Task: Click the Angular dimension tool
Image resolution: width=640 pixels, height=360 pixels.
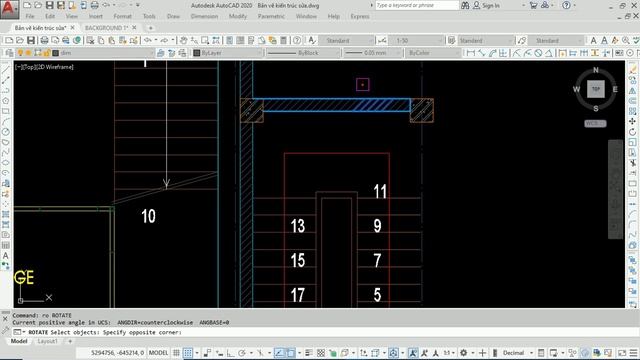Action: click(549, 53)
